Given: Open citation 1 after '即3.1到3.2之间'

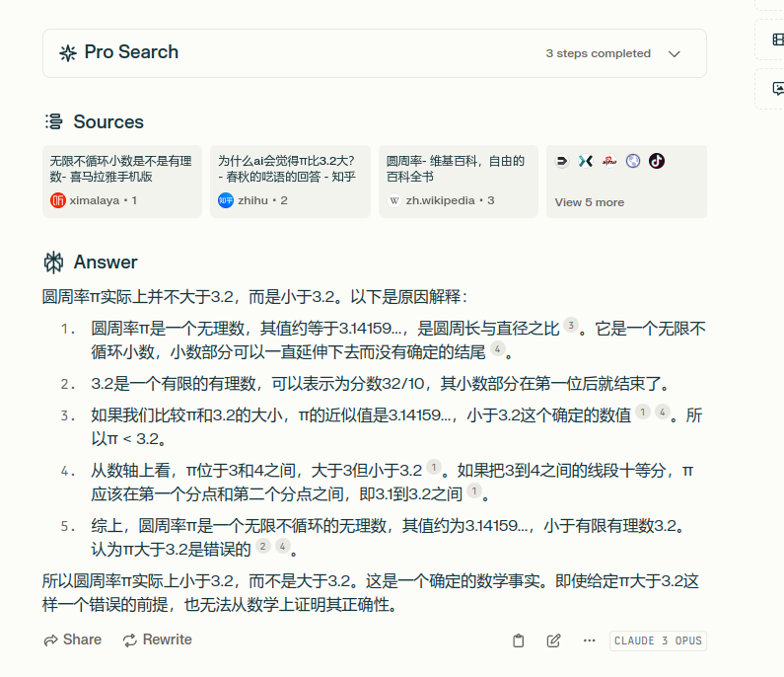Looking at the screenshot, I should (x=473, y=490).
